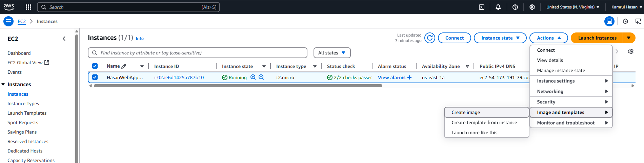The image size is (644, 163).
Task: Choose Create template from instance
Action: tap(487, 122)
